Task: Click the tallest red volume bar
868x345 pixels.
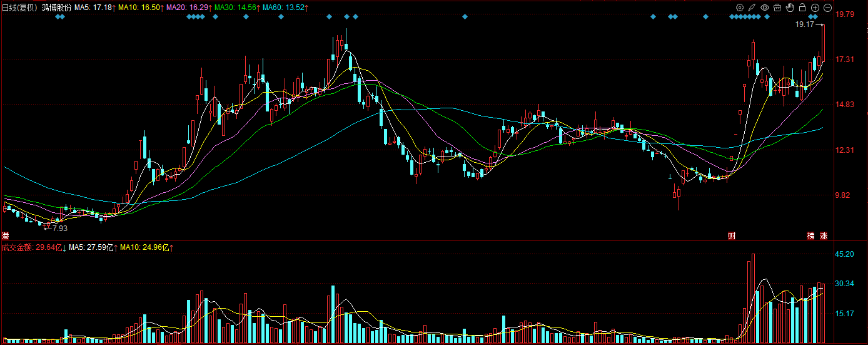Action: (753, 299)
